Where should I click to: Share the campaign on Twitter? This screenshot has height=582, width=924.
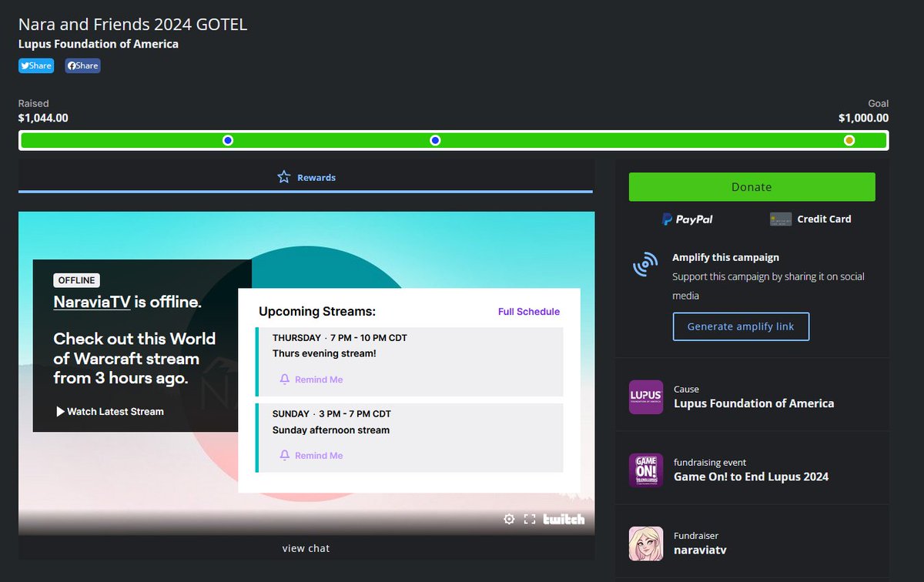(36, 65)
